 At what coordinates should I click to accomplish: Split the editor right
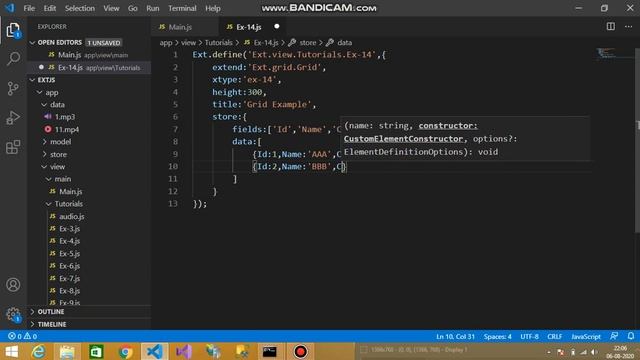(x=611, y=27)
